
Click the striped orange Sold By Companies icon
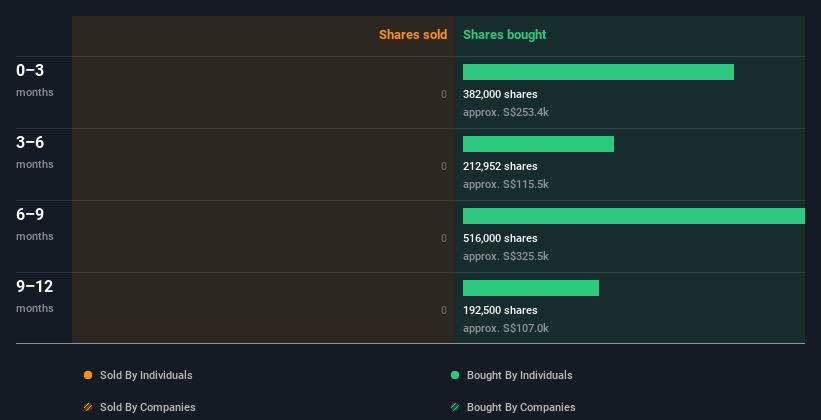click(88, 407)
